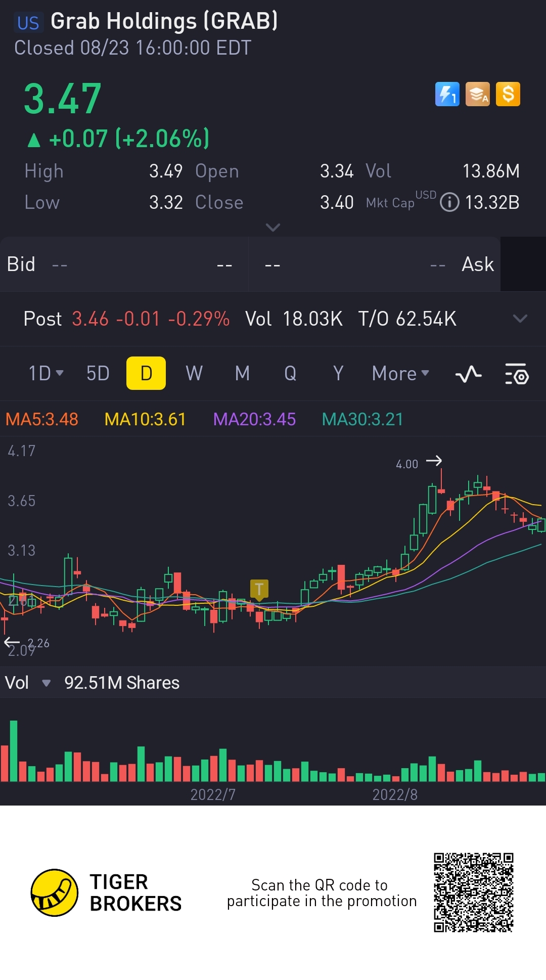Image resolution: width=546 pixels, height=980 pixels.
Task: Tap the Post price 3.46
Action: [90, 319]
